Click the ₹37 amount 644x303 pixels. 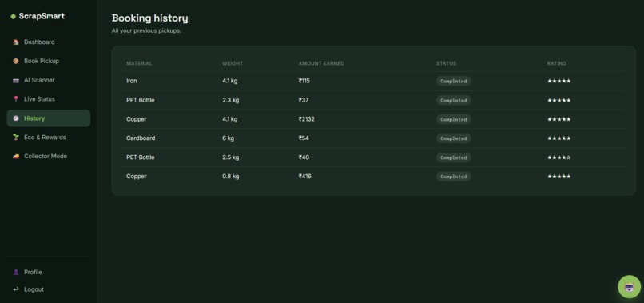(x=304, y=100)
